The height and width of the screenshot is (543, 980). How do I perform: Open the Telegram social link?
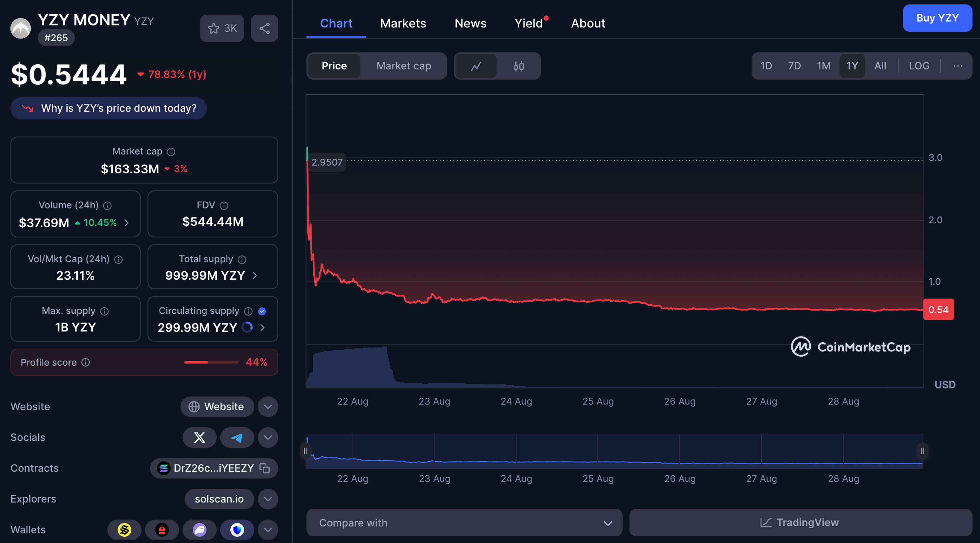(237, 437)
